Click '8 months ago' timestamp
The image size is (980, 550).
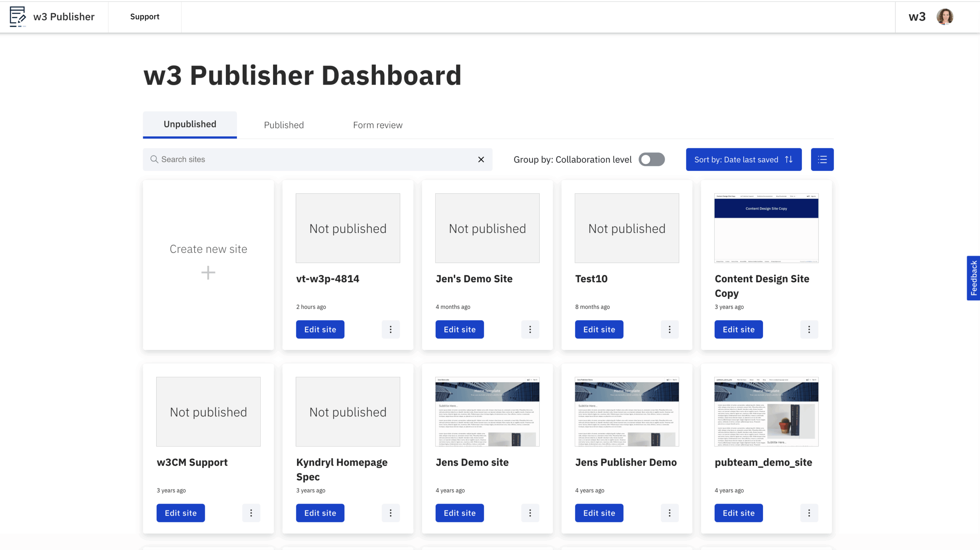[592, 307]
